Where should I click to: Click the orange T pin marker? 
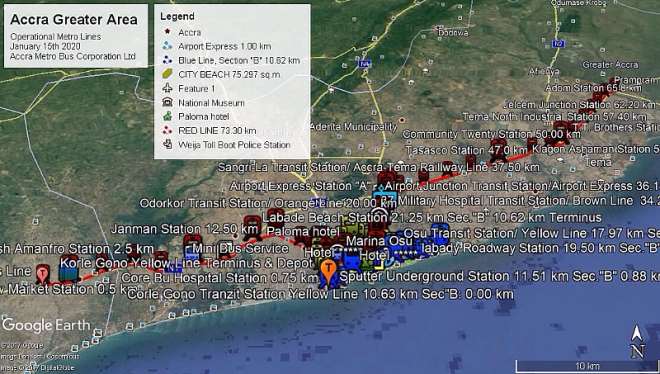328,270
